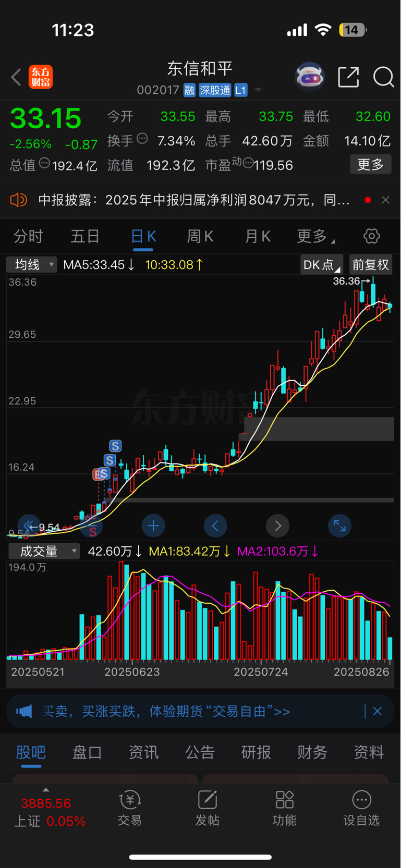Viewport: 401px width, 868px height.
Task: Tap the 深股通 badge
Action: coord(215,90)
